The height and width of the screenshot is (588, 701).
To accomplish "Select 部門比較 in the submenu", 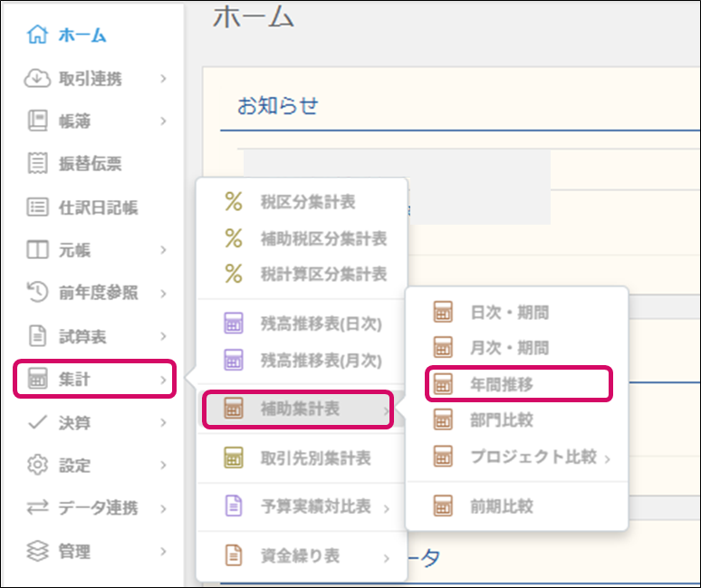I will pyautogui.click(x=503, y=419).
